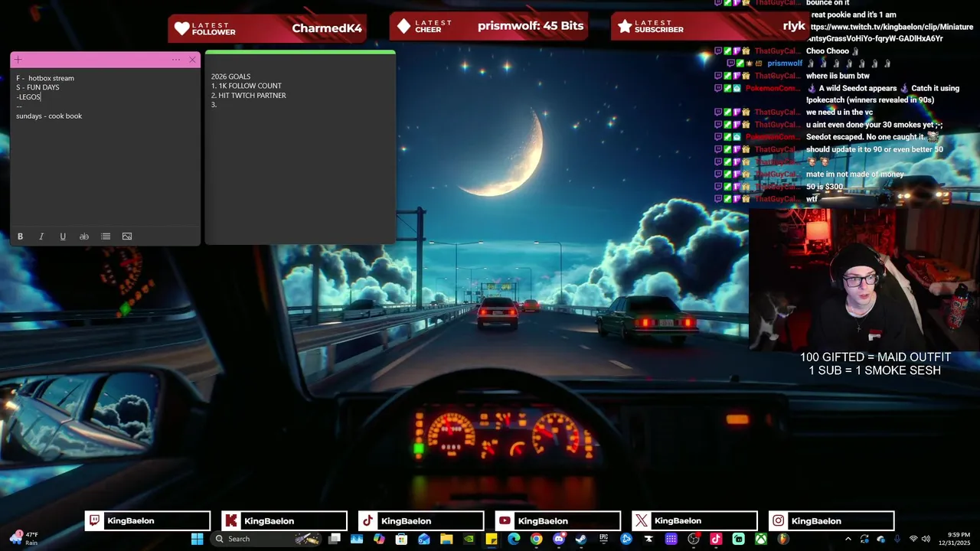The width and height of the screenshot is (980, 551).
Task: Click the '2026 GOALS' heading in green note
Action: coord(231,77)
